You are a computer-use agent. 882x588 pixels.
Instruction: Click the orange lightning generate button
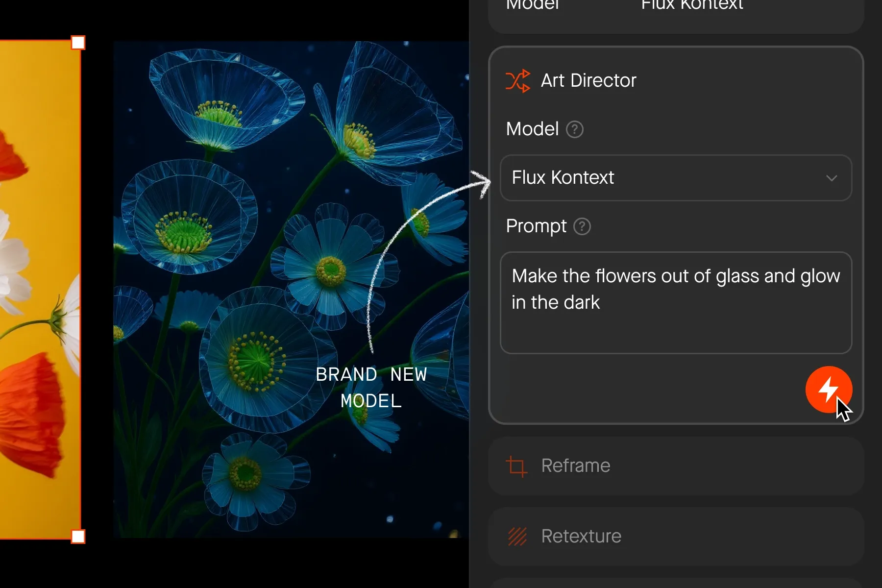pyautogui.click(x=829, y=390)
